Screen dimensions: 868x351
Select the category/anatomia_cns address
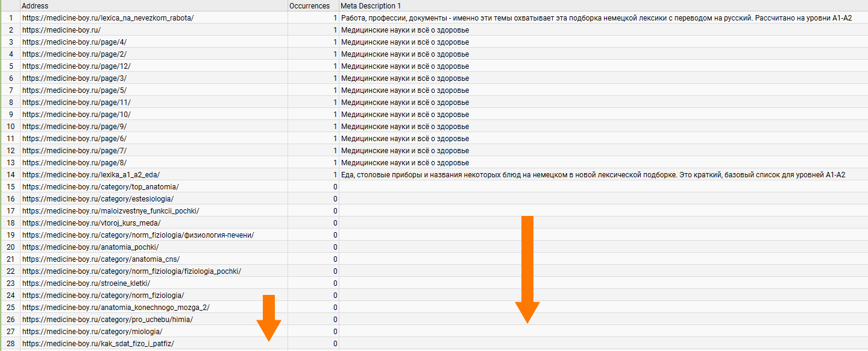tap(154, 259)
